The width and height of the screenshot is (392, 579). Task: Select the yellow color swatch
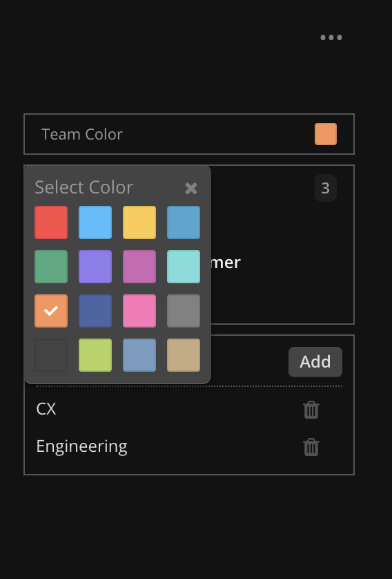coord(139,222)
